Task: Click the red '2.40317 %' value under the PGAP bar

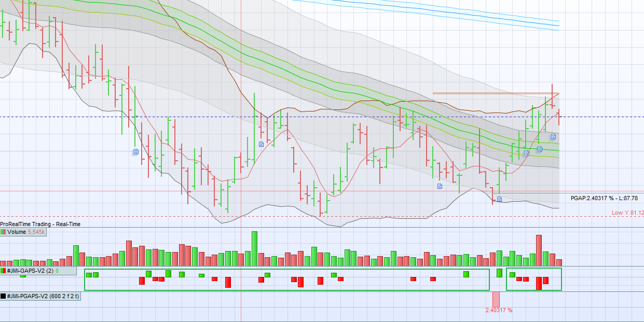Action: pos(499,310)
